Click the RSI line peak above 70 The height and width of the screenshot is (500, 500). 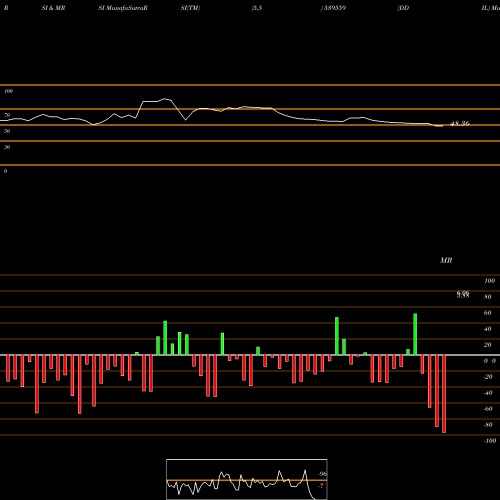tap(164, 99)
